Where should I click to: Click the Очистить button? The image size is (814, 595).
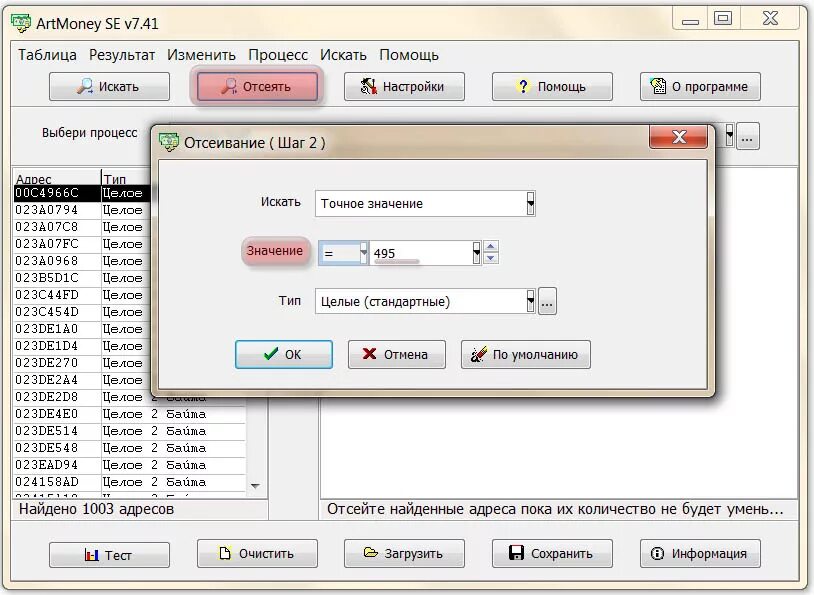coord(257,553)
